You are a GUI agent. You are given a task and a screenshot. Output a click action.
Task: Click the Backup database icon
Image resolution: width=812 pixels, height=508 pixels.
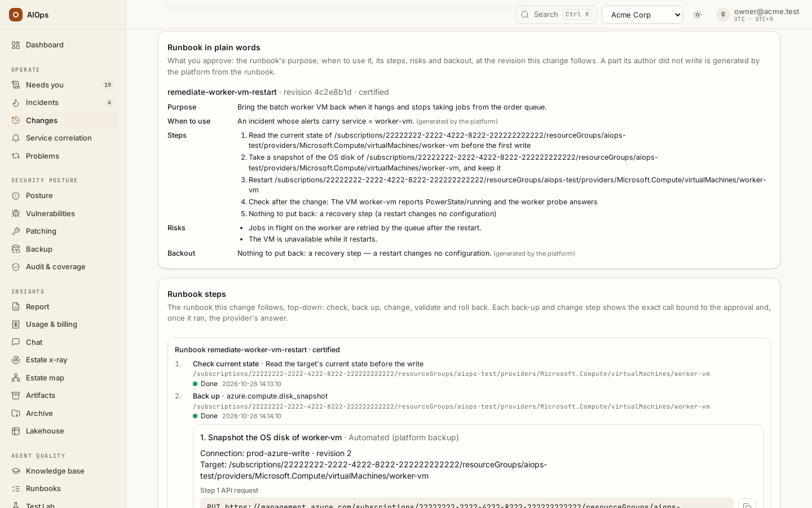point(16,249)
